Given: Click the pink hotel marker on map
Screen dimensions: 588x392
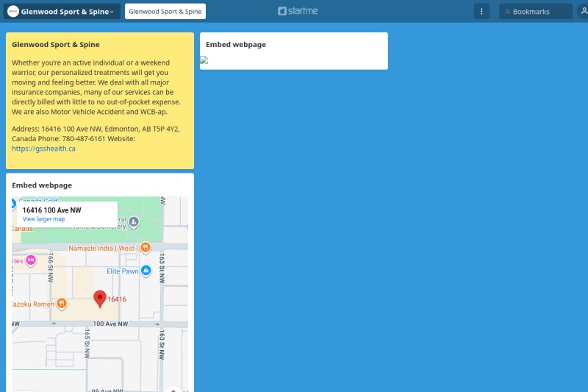Looking at the screenshot, I should point(31,260).
